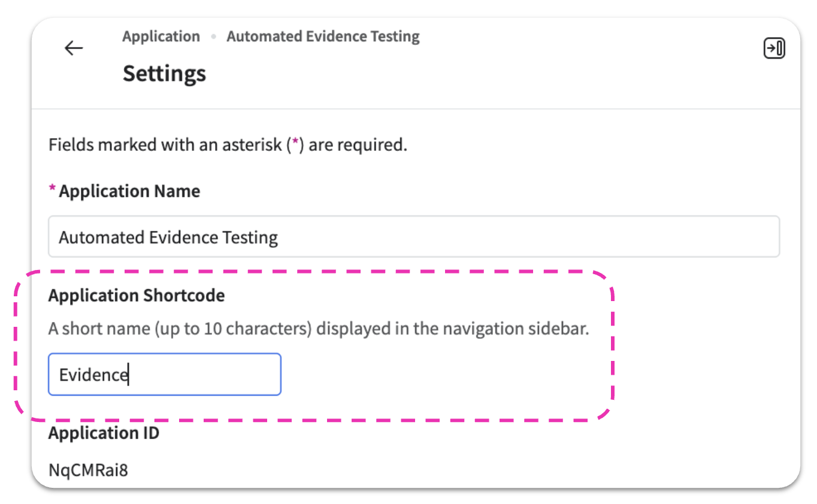Focus the Application Name input field

click(x=413, y=237)
